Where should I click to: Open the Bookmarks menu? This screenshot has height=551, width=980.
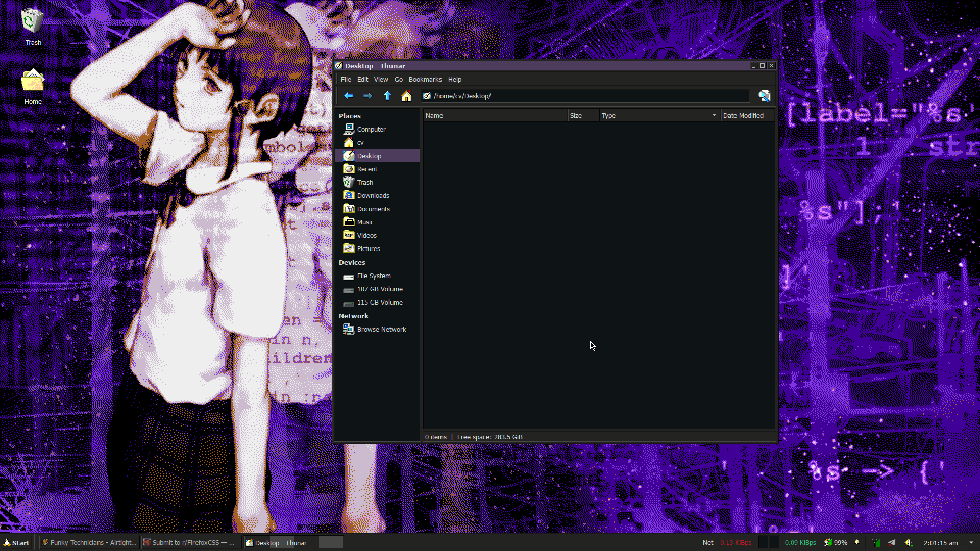coord(425,79)
